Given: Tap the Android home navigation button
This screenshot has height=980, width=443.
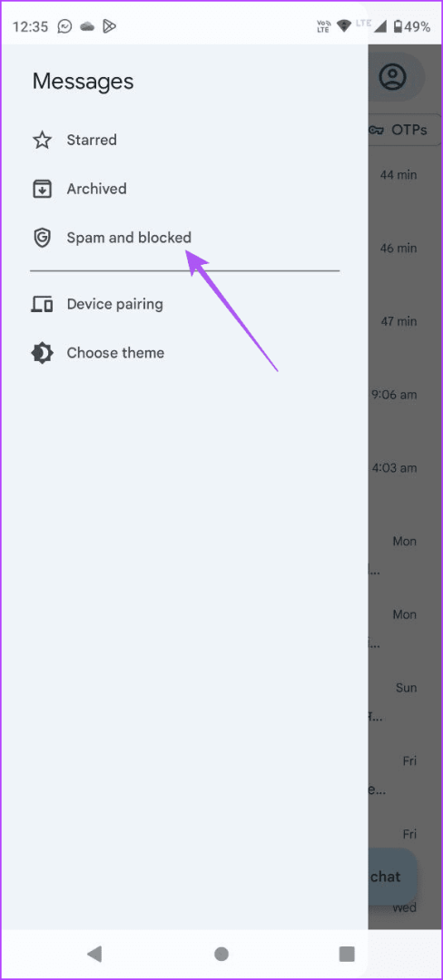Looking at the screenshot, I should 221,953.
